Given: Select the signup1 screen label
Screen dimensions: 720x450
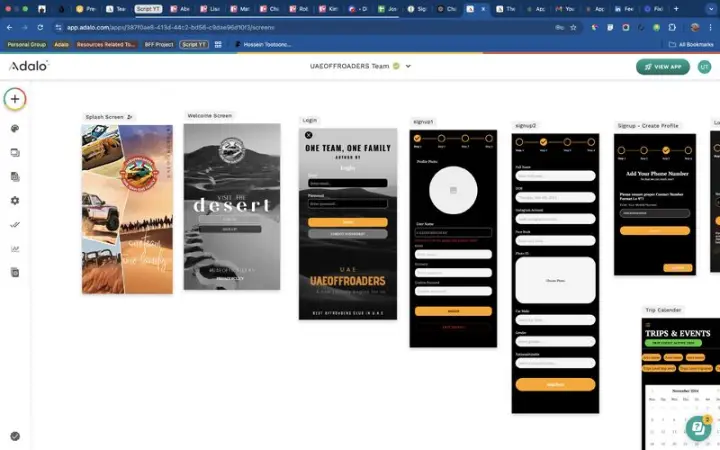Looking at the screenshot, I should pyautogui.click(x=423, y=122).
